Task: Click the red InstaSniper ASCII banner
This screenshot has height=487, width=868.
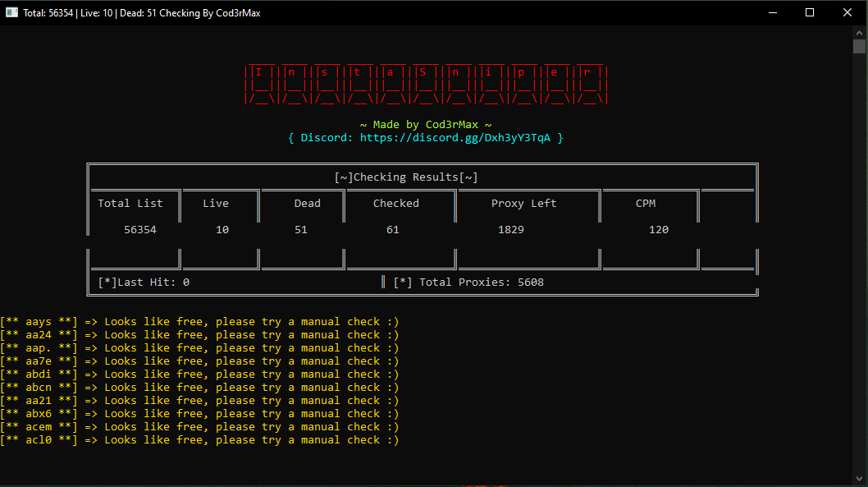Action: click(x=427, y=85)
